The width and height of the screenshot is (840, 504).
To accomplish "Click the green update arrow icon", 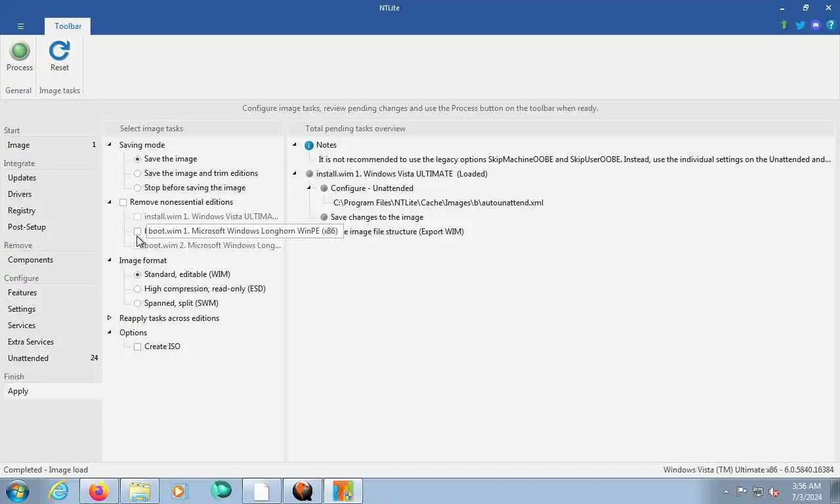I will coord(784,25).
